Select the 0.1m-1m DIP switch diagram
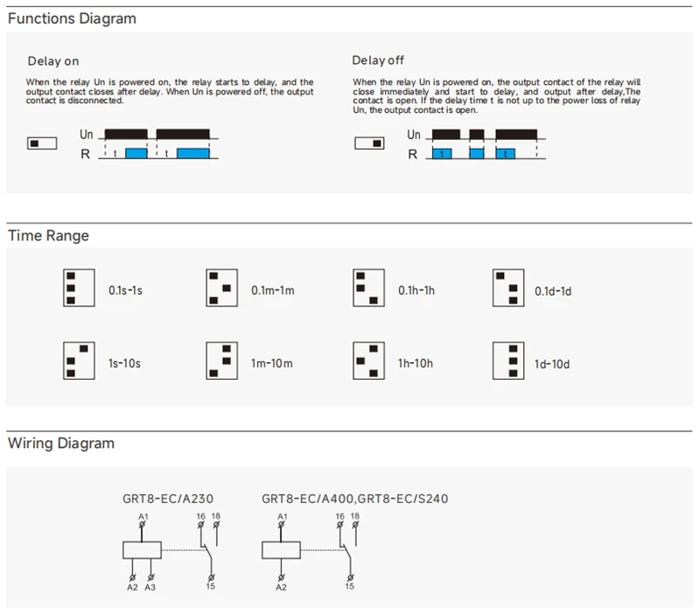The image size is (700, 608). 222,288
